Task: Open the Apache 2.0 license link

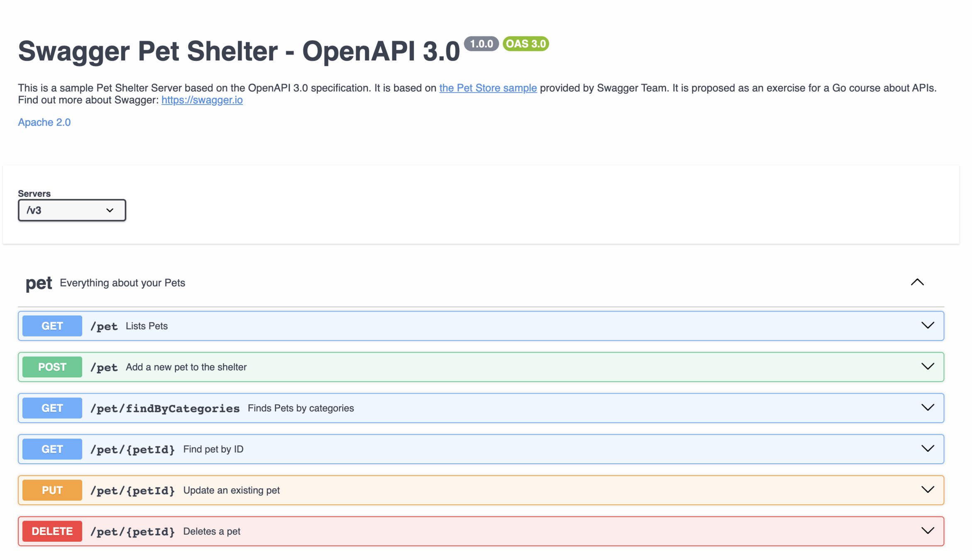Action: [x=44, y=122]
